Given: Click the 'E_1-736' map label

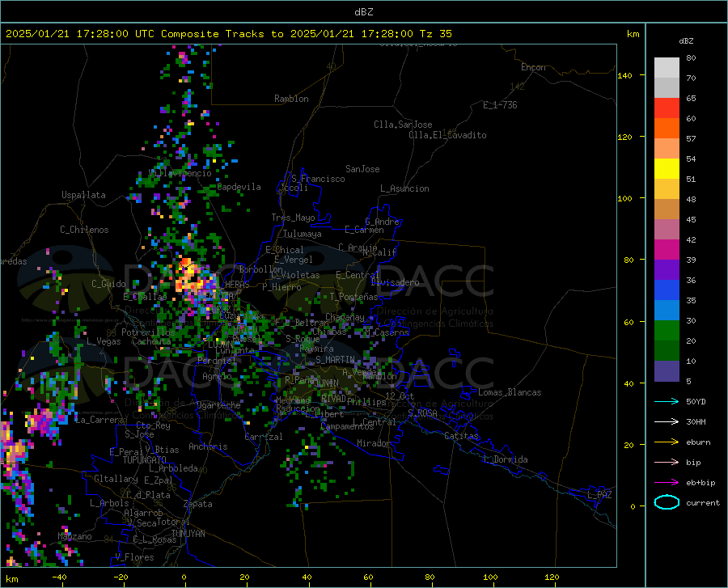Looking at the screenshot, I should [500, 105].
